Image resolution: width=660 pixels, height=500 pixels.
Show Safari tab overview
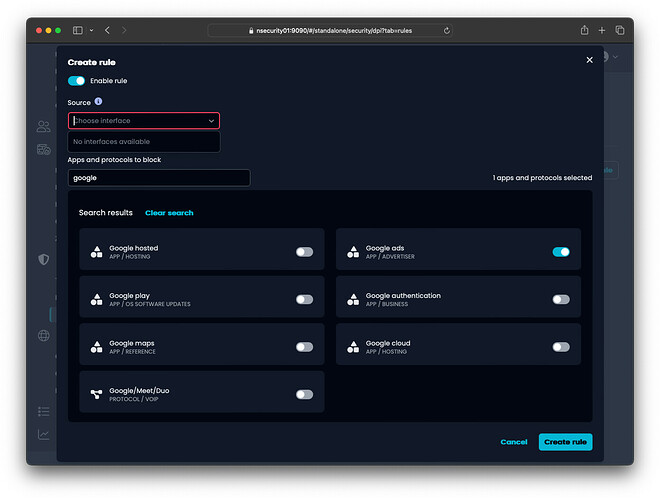[x=620, y=30]
